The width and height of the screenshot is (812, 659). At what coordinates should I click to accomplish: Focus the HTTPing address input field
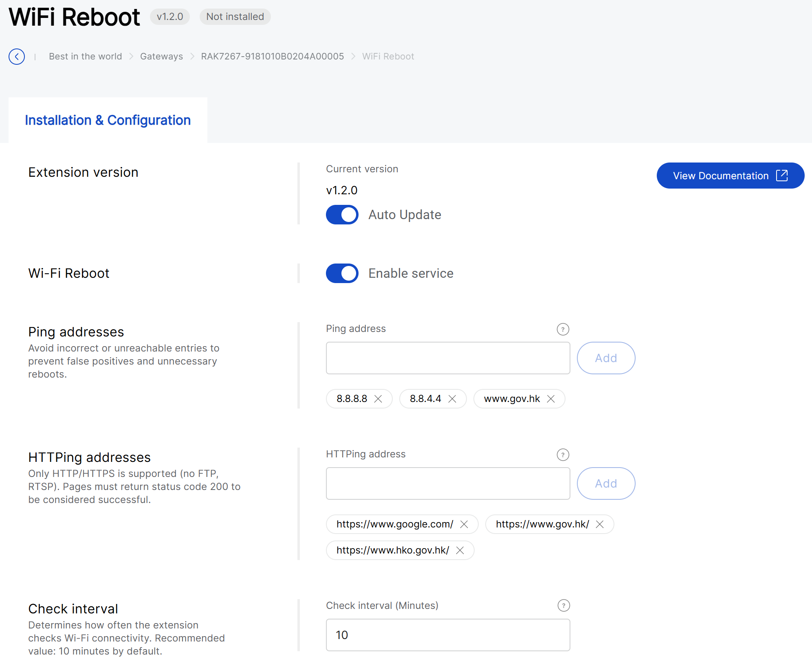448,483
